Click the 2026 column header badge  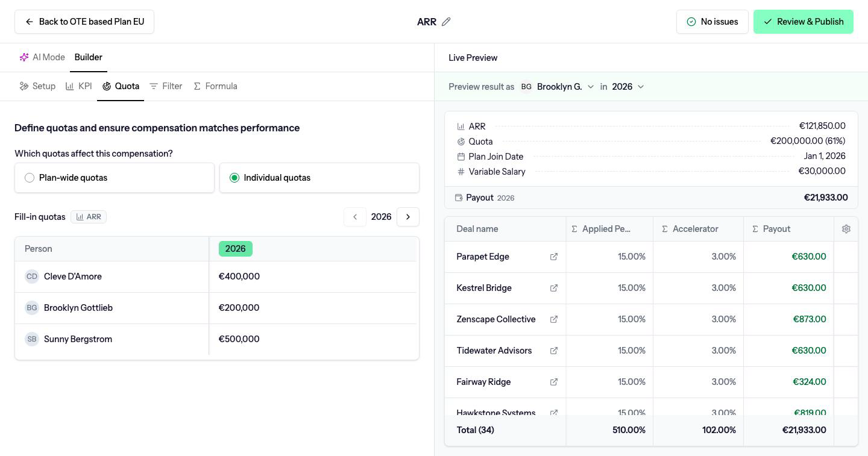pyautogui.click(x=236, y=249)
